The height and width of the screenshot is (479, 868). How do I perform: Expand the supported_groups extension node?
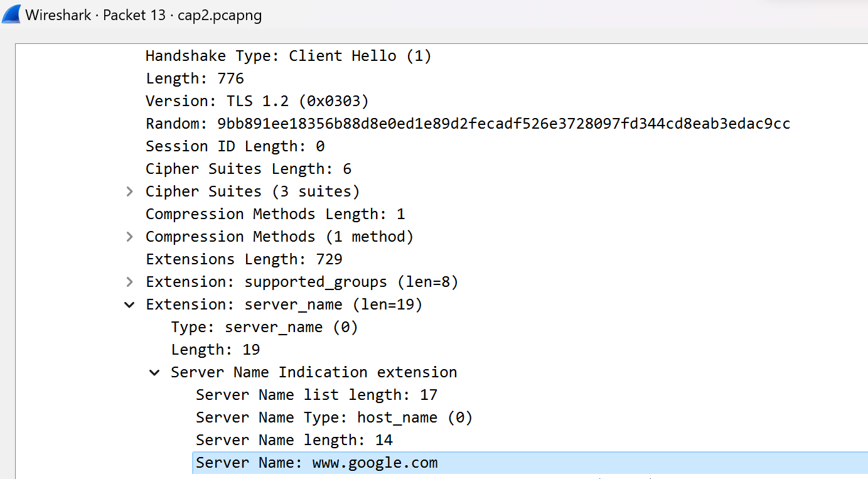point(130,282)
